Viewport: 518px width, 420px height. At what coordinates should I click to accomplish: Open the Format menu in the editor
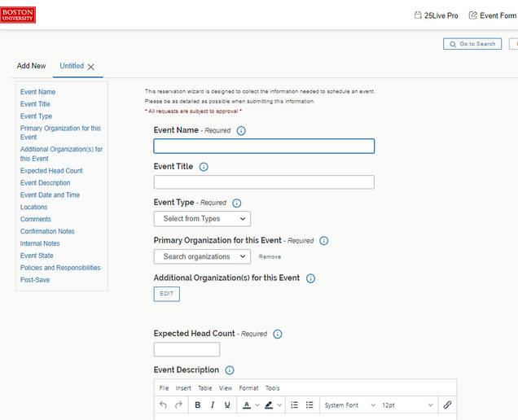(x=248, y=388)
